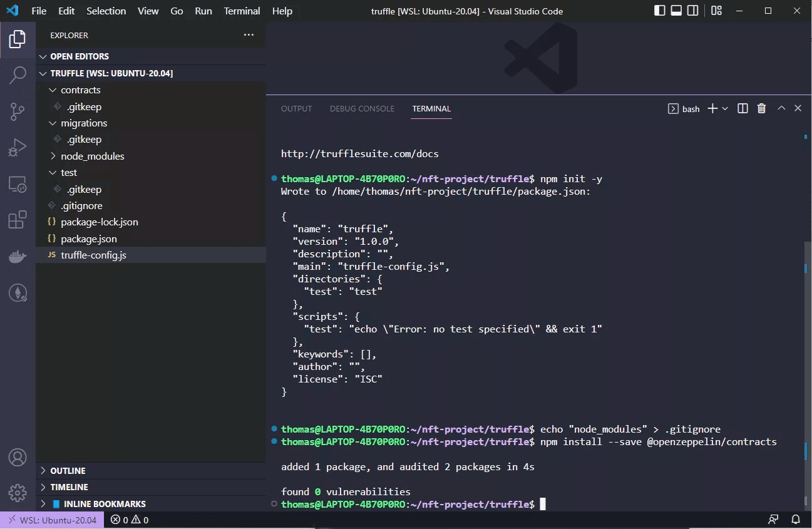This screenshot has height=529, width=812.
Task: Open the Selection menu
Action: coord(106,11)
